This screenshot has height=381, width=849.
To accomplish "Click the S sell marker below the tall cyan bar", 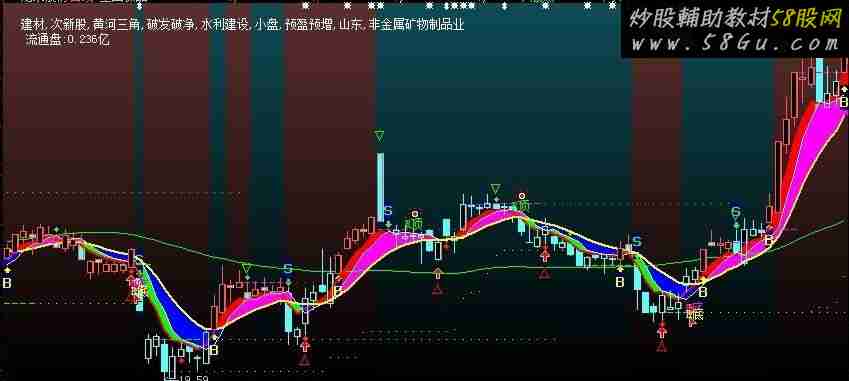I will click(388, 212).
